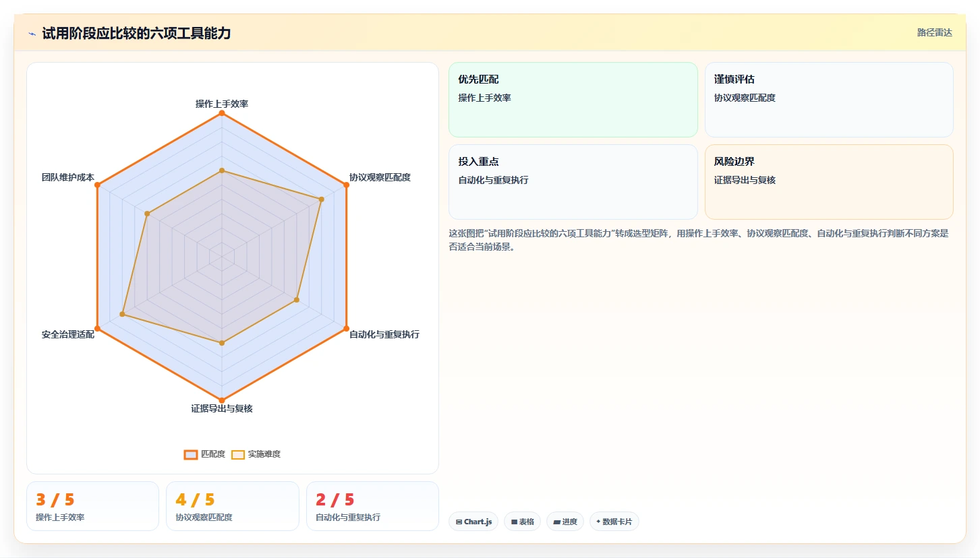Click gold 实施难度 point on 证据导出与复核 axis
The width and height of the screenshot is (980, 558).
pos(222,343)
